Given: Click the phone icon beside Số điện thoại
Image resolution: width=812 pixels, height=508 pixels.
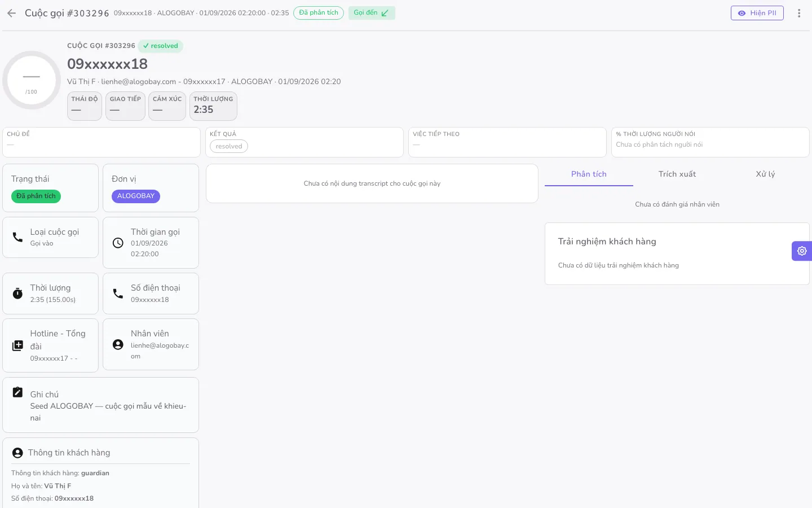Looking at the screenshot, I should coord(118,294).
